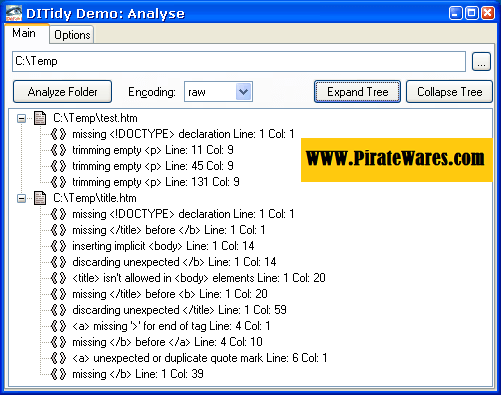This screenshot has height=395, width=501.
Task: Click the C:\Temp folder path field
Action: click(x=239, y=61)
